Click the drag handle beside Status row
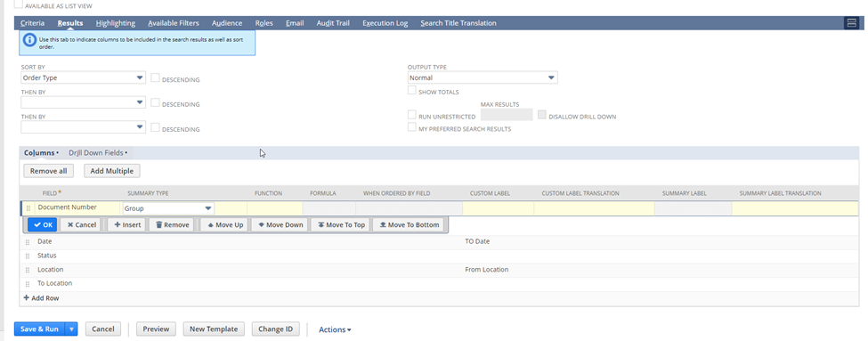 (x=26, y=256)
